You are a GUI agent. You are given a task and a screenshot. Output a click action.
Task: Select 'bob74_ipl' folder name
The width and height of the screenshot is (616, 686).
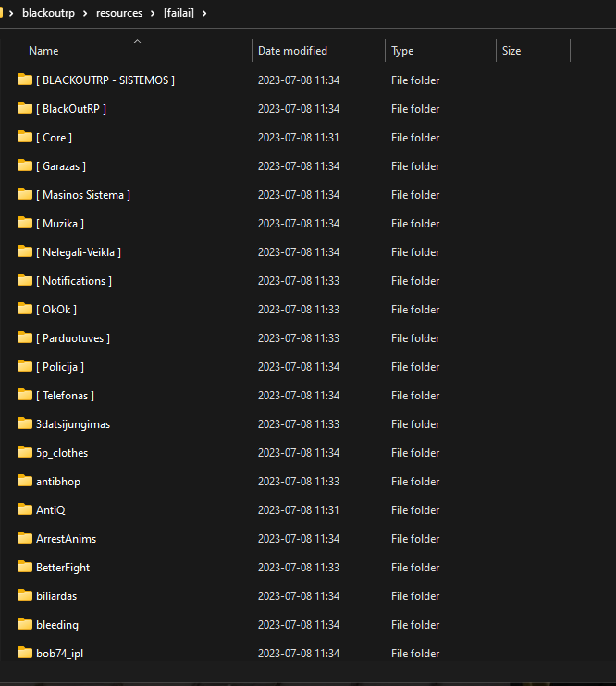tap(59, 654)
